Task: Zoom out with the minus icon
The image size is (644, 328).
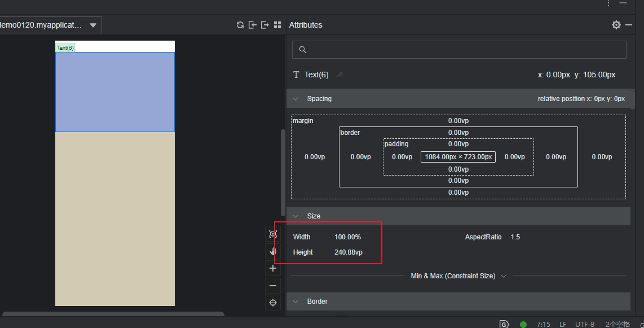Action: click(x=273, y=286)
